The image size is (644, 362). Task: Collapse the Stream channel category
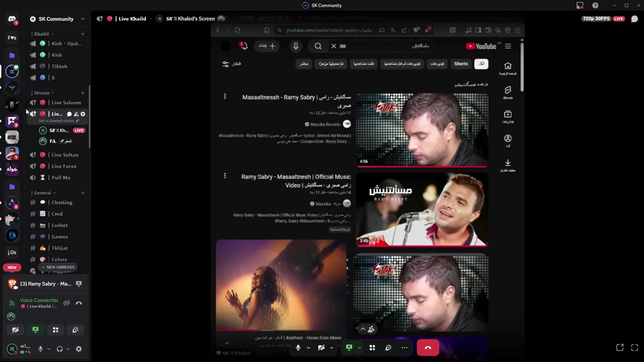click(x=42, y=93)
